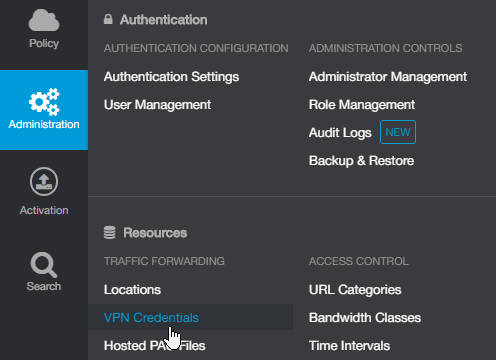The width and height of the screenshot is (496, 360).
Task: Open URL Categories
Action: (355, 290)
